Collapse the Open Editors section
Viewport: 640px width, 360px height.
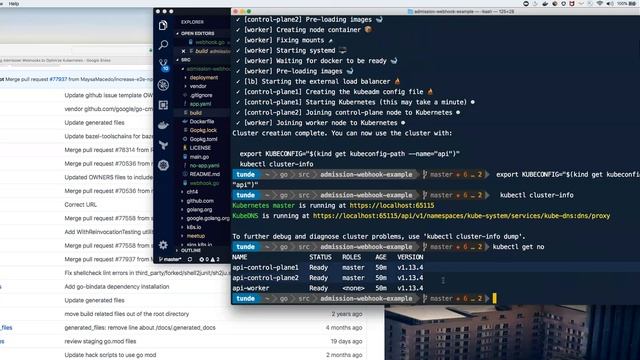pos(197,33)
